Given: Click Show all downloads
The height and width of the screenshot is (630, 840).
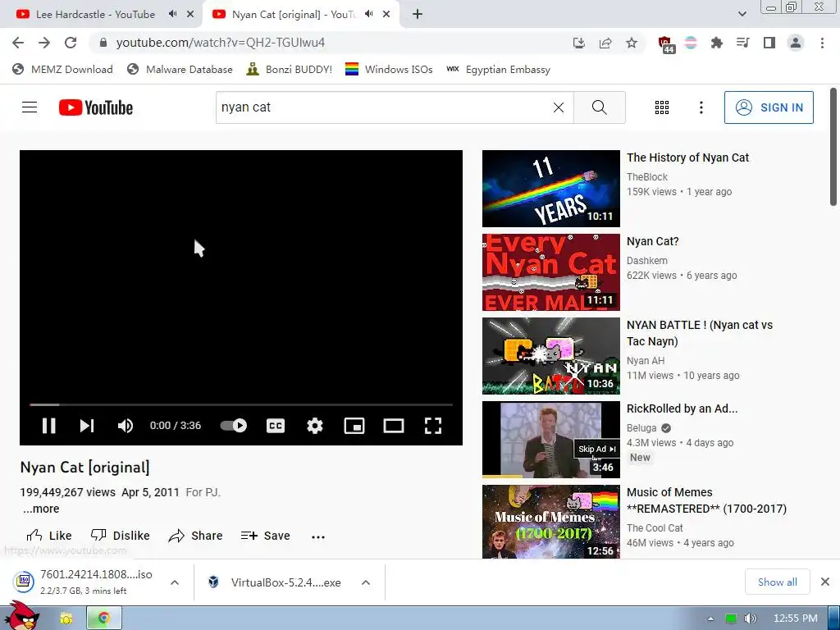Looking at the screenshot, I should [x=778, y=582].
